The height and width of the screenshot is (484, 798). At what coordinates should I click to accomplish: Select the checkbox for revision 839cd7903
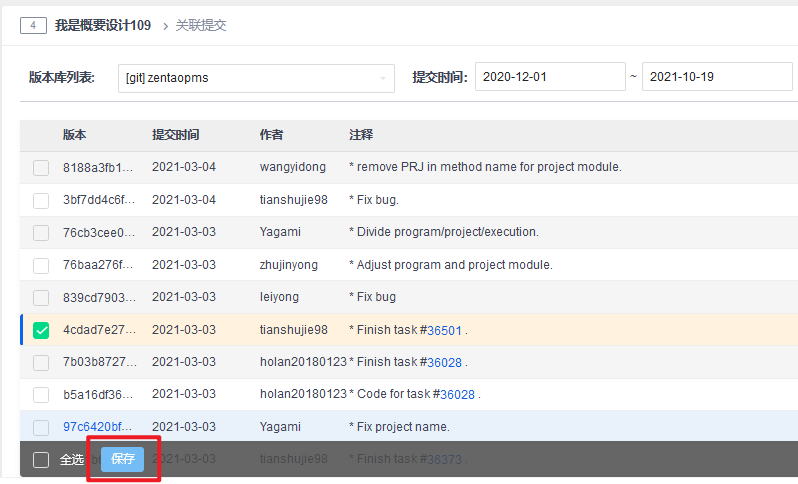pyautogui.click(x=41, y=298)
